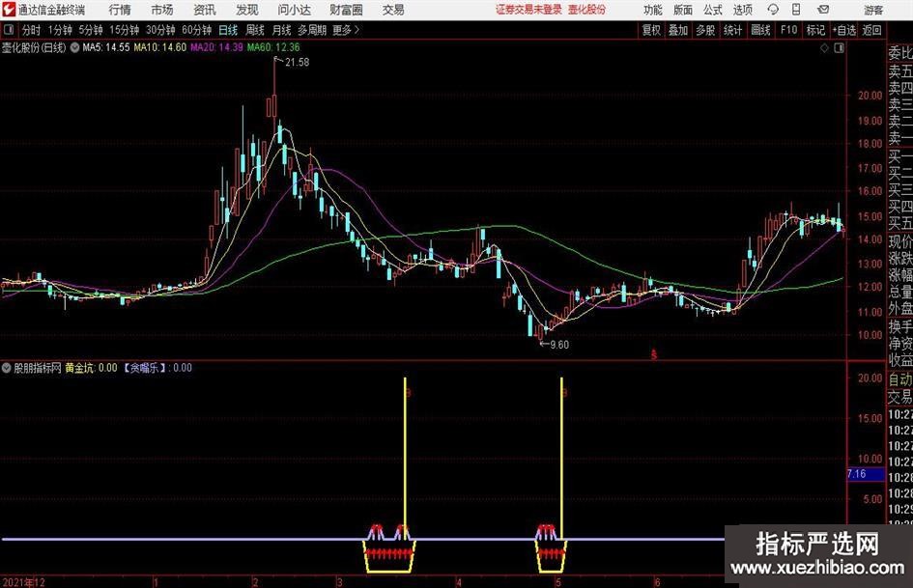The image size is (913, 588).
Task: Click the 多股 multi-stock button
Action: pos(705,30)
